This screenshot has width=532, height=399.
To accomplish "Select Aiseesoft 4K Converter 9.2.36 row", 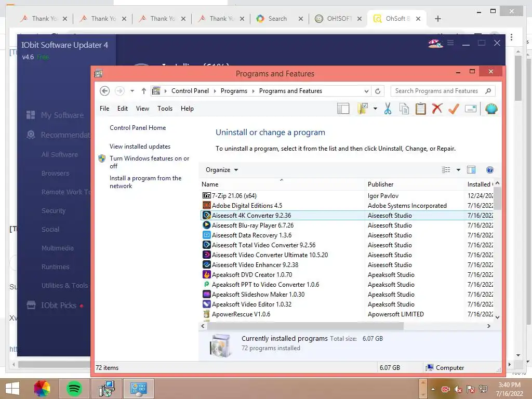I will click(347, 216).
